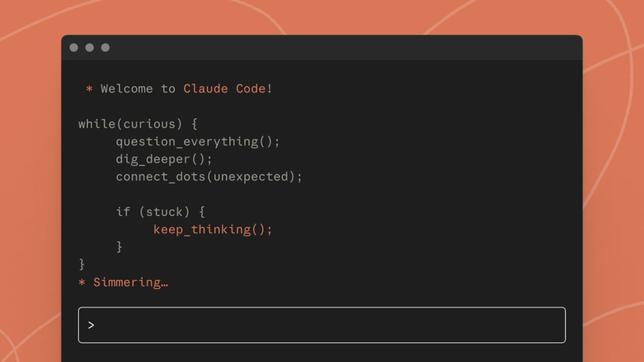Click the Claude Code highlighted title text
This screenshot has width=644, height=362.
click(224, 88)
